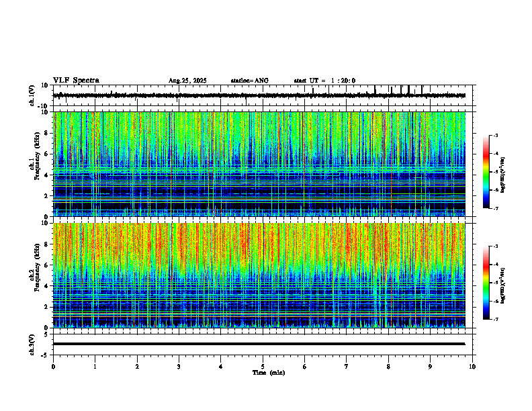Click the "-7" label on the ch.2 color scale

[495, 319]
